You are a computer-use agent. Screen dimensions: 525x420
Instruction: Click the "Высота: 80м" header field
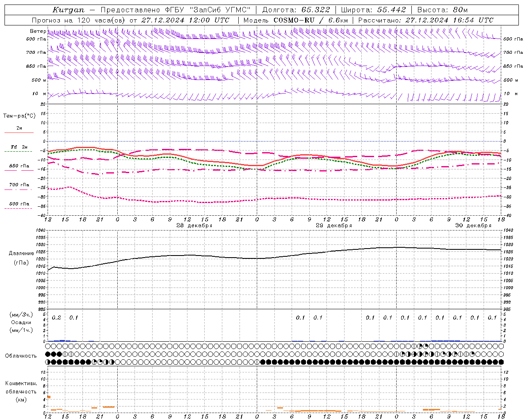click(443, 10)
